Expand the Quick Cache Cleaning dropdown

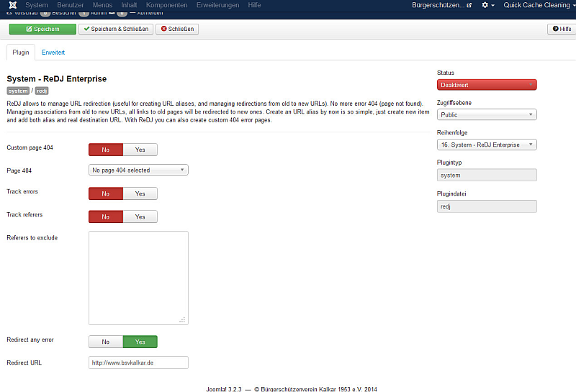tap(539, 5)
